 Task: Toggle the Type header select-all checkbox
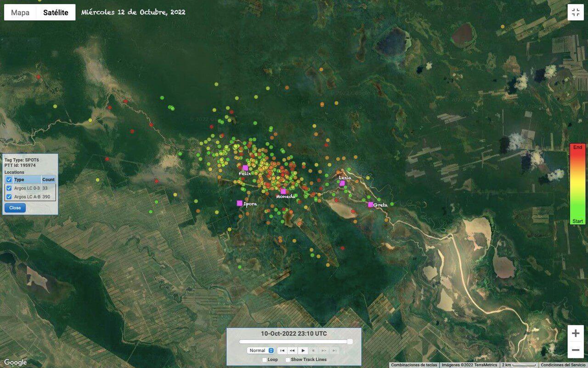9,179
